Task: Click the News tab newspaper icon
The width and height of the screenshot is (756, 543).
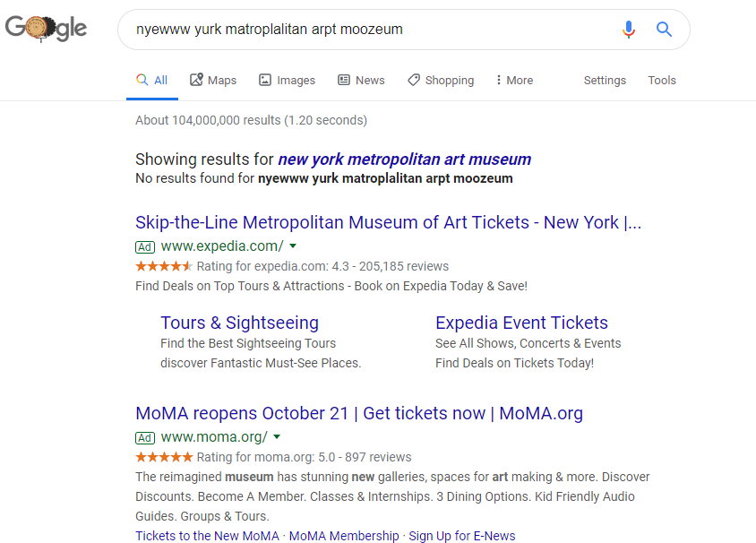Action: pyautogui.click(x=344, y=80)
